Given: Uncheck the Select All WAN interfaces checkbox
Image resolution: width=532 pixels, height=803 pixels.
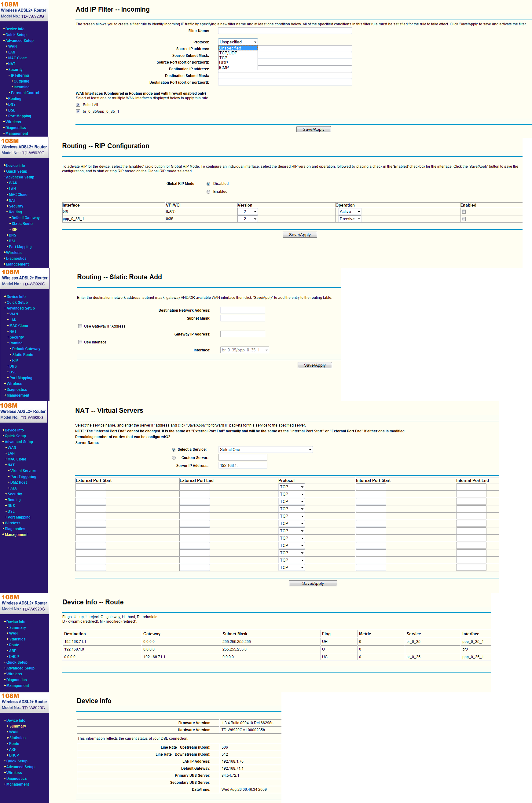Looking at the screenshot, I should [78, 105].
